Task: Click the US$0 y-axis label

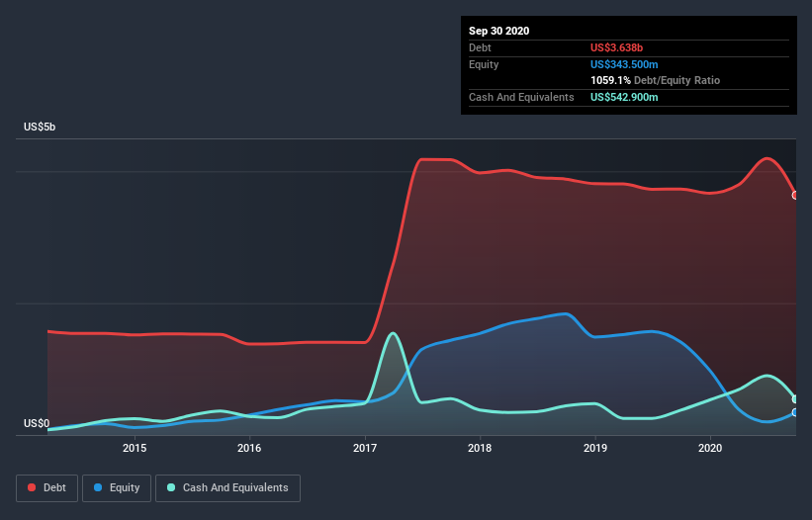Action: (37, 423)
